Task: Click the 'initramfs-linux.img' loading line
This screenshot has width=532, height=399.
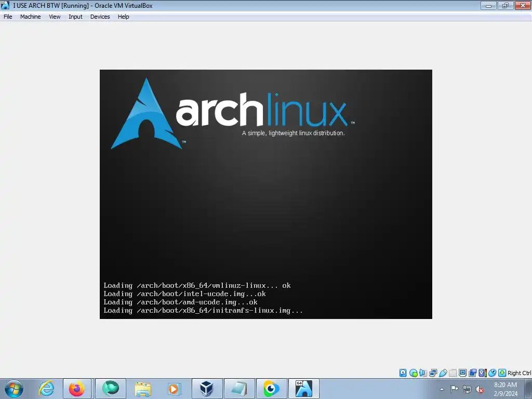Action: point(203,311)
